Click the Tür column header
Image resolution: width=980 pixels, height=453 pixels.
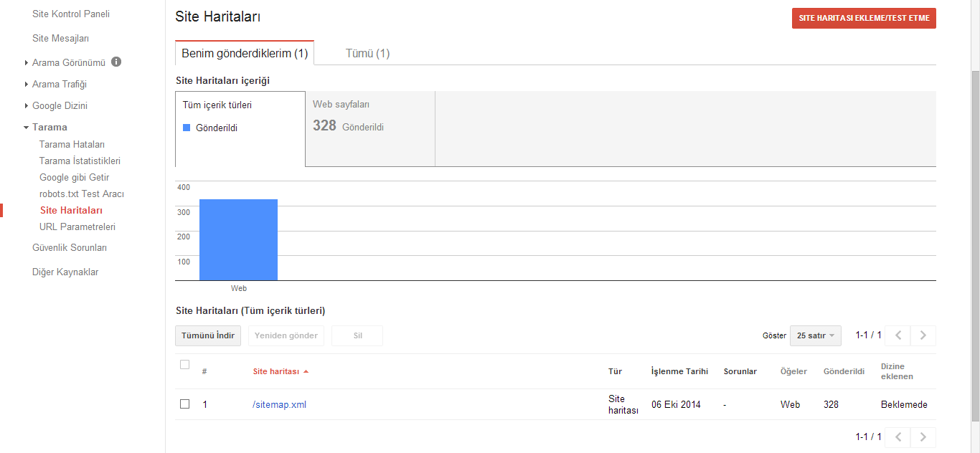[615, 371]
